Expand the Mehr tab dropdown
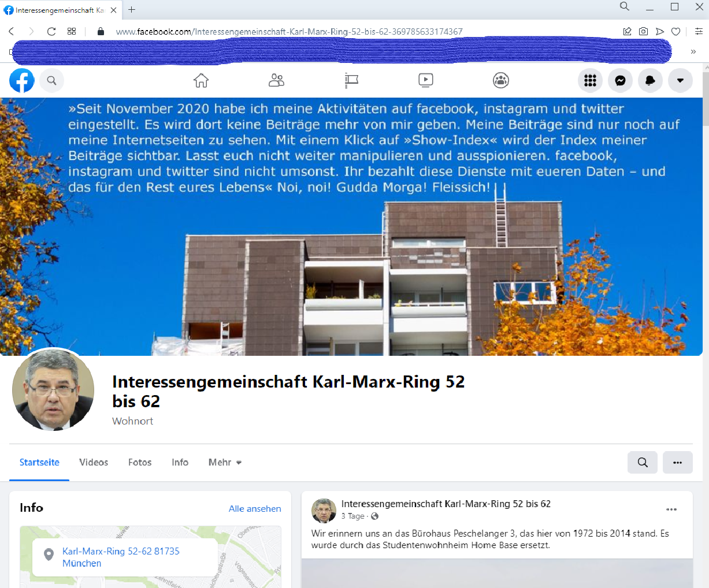The image size is (709, 588). (x=225, y=462)
